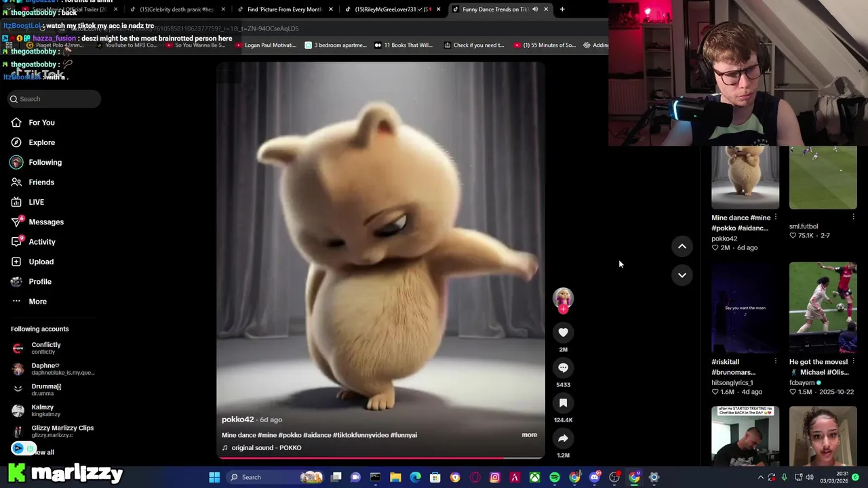Open the system tray volume control
This screenshot has height=488, width=868.
click(810, 477)
